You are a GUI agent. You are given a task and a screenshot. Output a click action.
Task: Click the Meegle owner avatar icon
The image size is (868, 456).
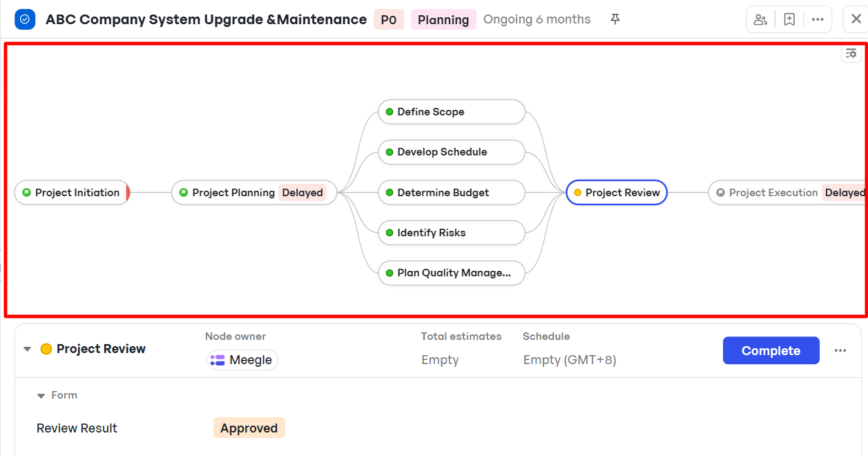click(x=218, y=360)
